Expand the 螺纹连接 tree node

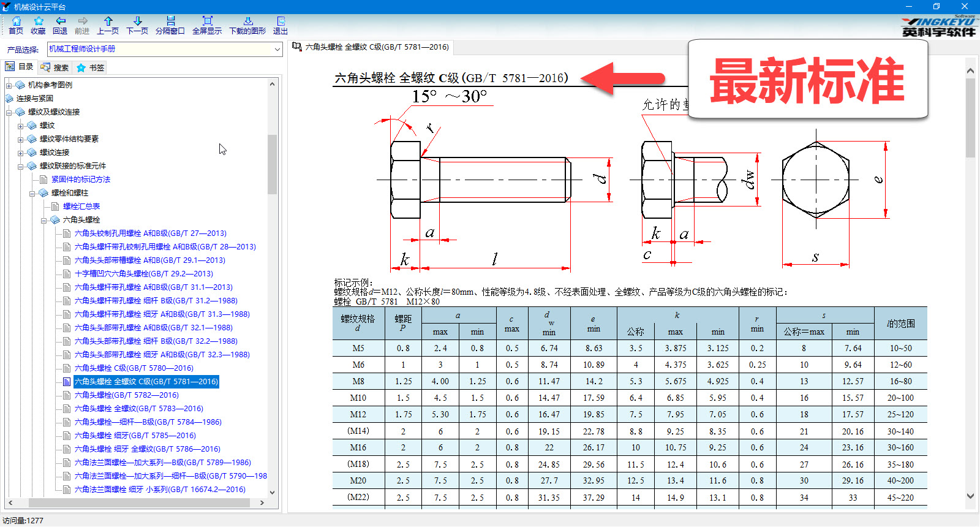tap(21, 153)
